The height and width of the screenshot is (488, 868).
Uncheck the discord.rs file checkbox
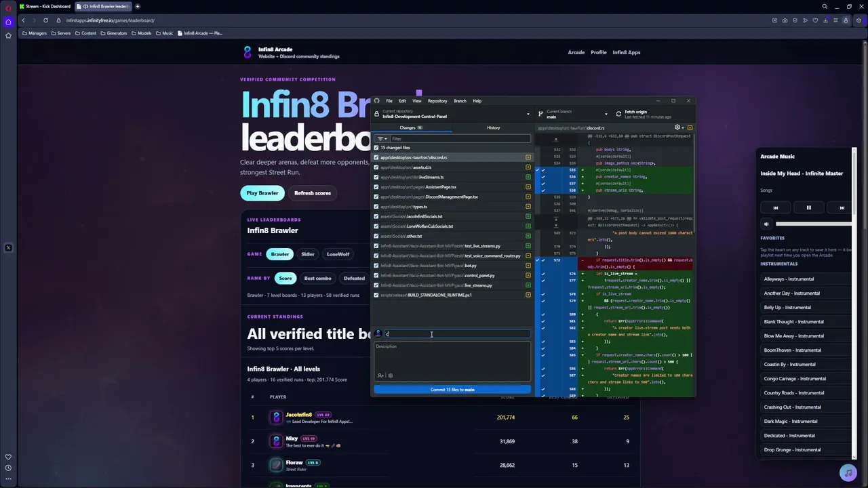pyautogui.click(x=376, y=157)
